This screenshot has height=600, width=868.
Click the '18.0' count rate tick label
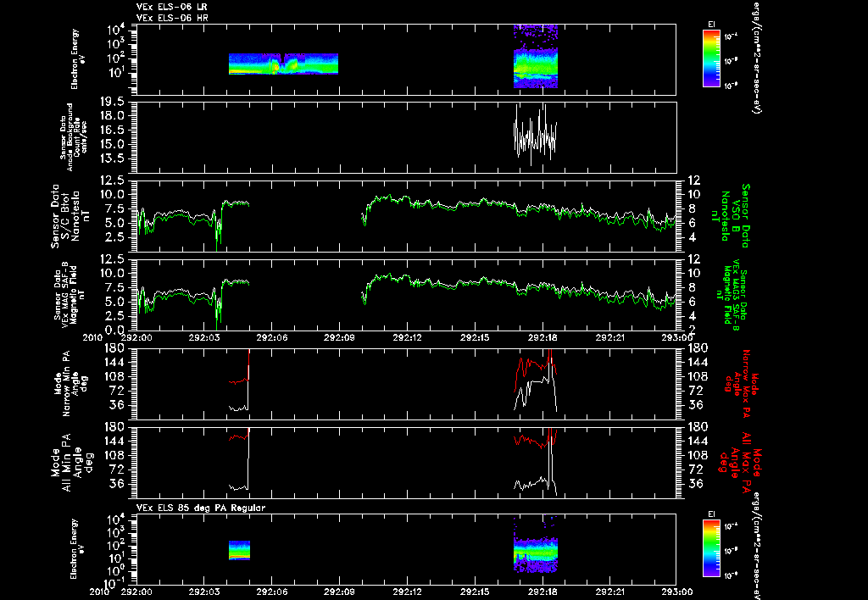click(x=113, y=116)
